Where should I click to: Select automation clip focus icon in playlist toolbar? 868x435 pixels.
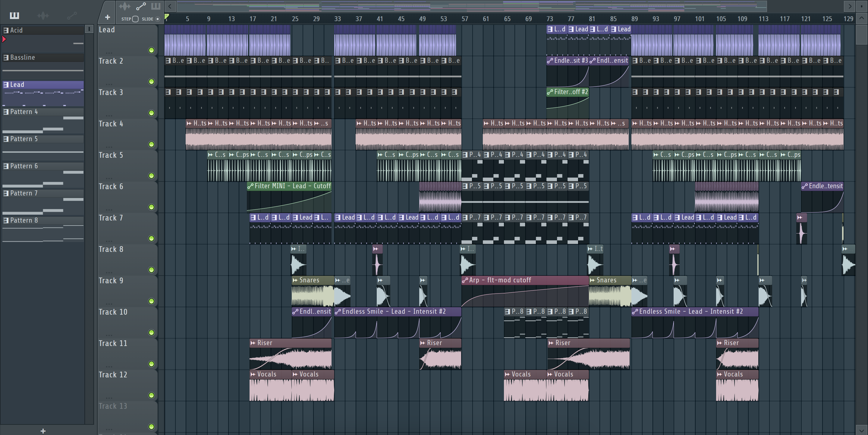[141, 6]
